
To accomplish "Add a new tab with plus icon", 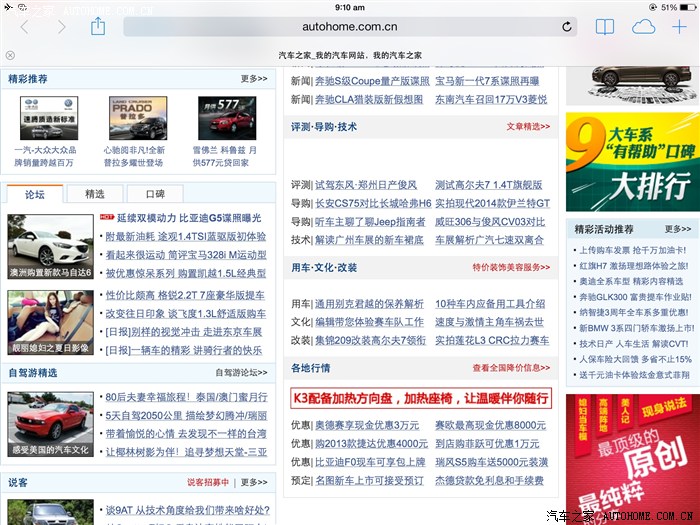I will click(x=679, y=27).
